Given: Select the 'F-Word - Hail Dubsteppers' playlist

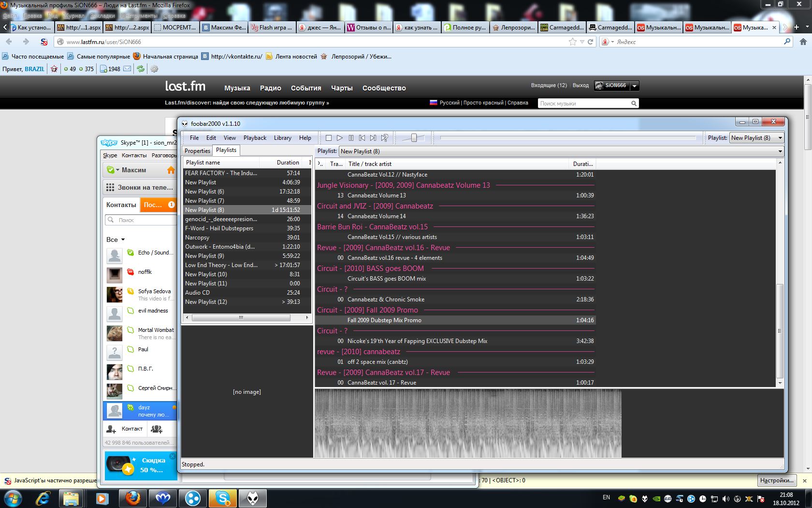Looking at the screenshot, I should click(247, 228).
